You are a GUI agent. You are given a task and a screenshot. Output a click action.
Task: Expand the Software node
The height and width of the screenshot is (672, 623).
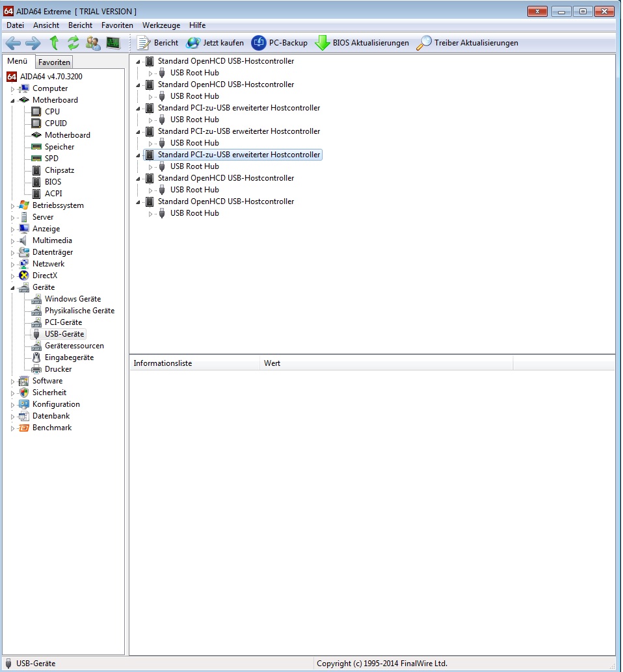click(x=12, y=381)
